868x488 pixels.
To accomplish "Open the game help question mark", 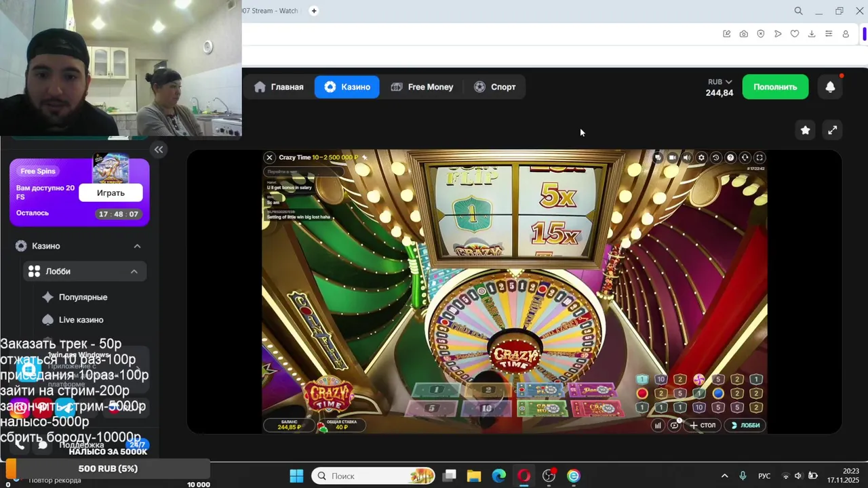I will point(730,157).
